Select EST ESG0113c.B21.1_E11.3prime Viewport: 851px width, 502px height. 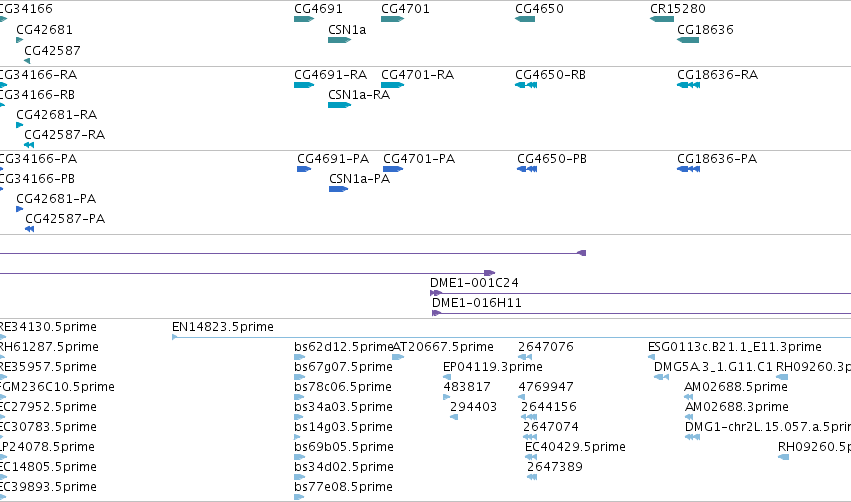pyautogui.click(x=734, y=347)
